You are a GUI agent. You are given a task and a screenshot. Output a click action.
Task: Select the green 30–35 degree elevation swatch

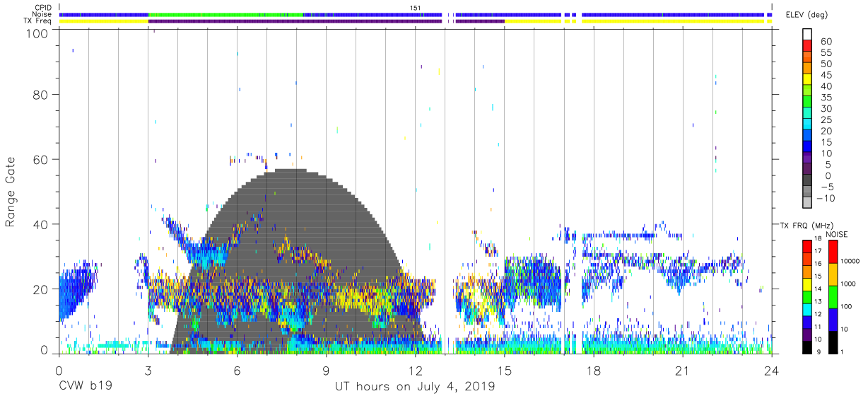pos(807,101)
